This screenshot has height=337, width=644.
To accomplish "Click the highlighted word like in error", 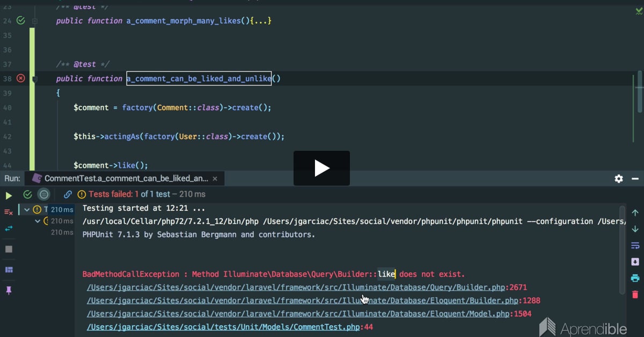I will click(x=386, y=274).
